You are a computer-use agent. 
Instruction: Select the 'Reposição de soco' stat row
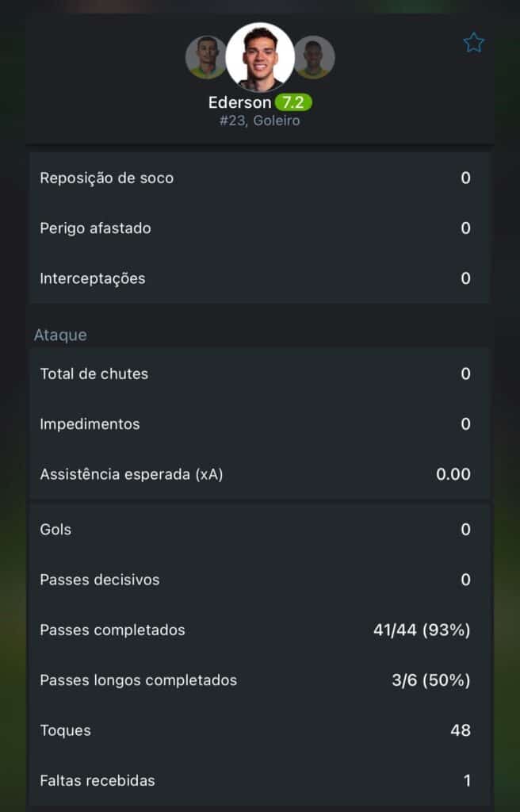point(260,178)
